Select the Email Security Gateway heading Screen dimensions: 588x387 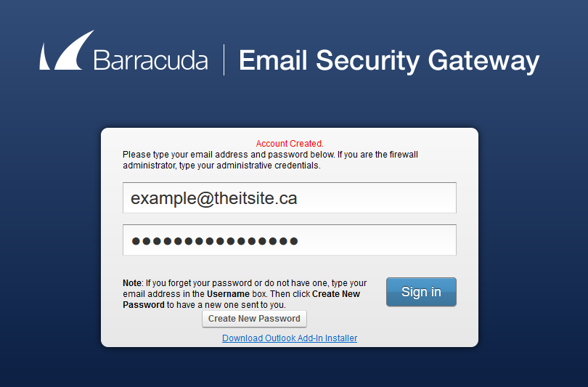tap(389, 61)
